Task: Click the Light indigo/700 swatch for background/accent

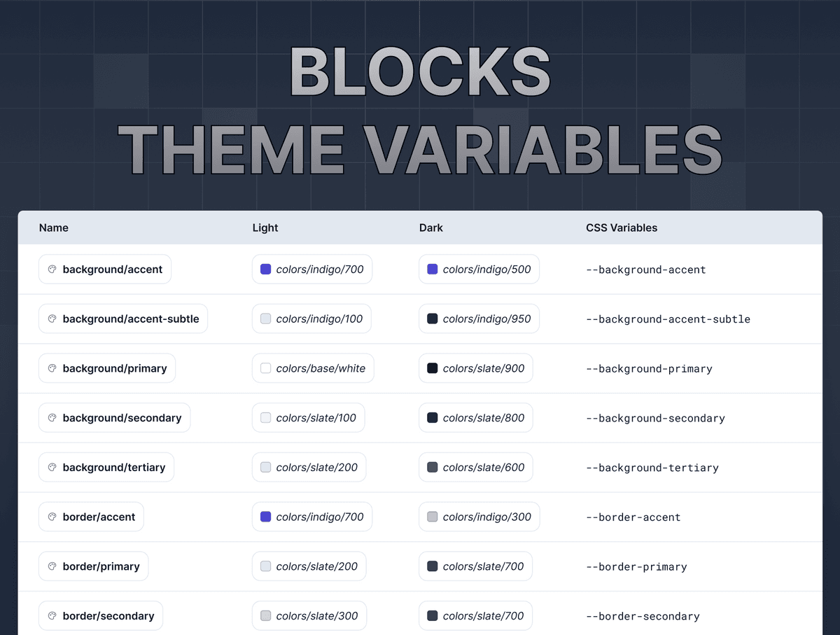Action: (x=265, y=269)
